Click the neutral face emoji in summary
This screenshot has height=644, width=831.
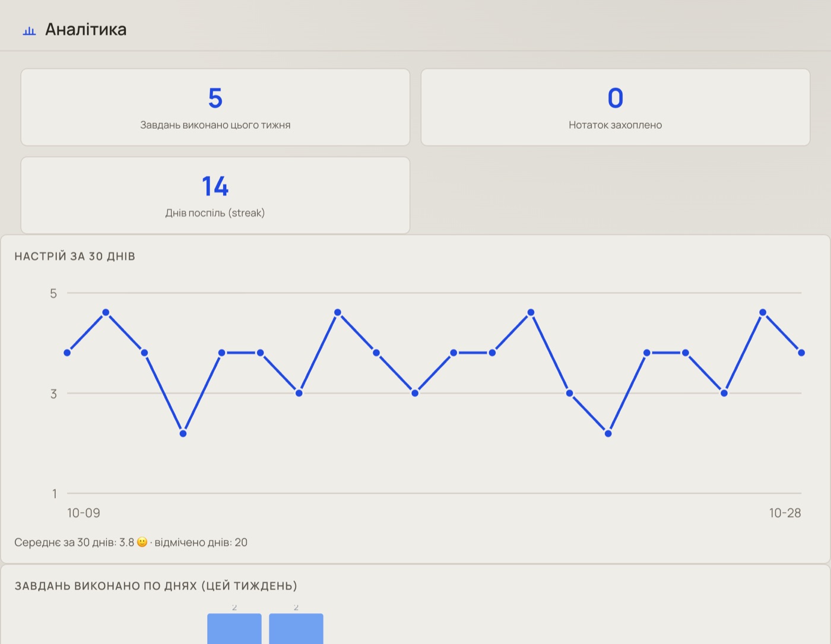tap(142, 542)
